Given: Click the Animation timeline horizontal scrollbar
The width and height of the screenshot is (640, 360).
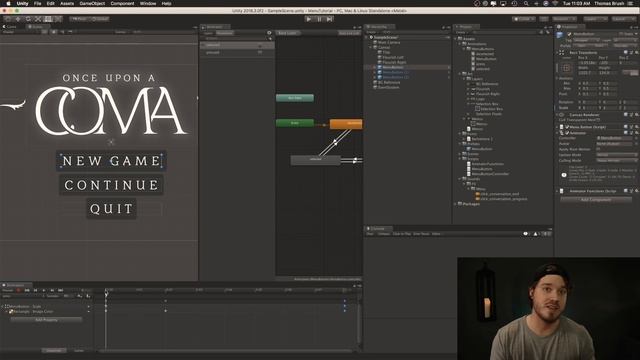Looking at the screenshot, I should [226, 351].
